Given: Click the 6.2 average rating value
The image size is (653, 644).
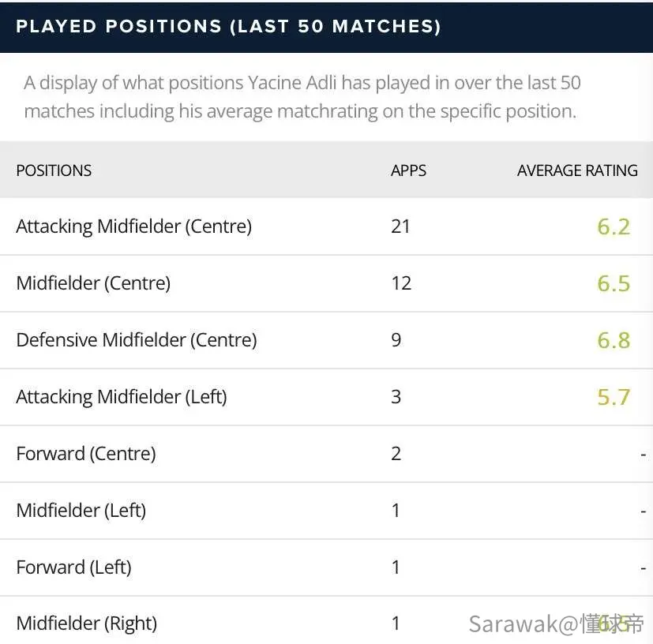Looking at the screenshot, I should tap(614, 227).
